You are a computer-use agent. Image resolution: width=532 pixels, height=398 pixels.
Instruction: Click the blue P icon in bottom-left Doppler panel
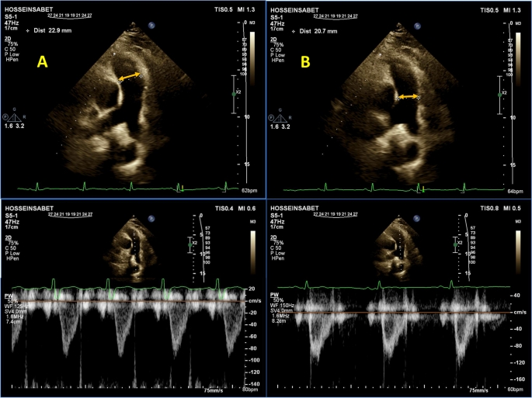[x=151, y=219]
